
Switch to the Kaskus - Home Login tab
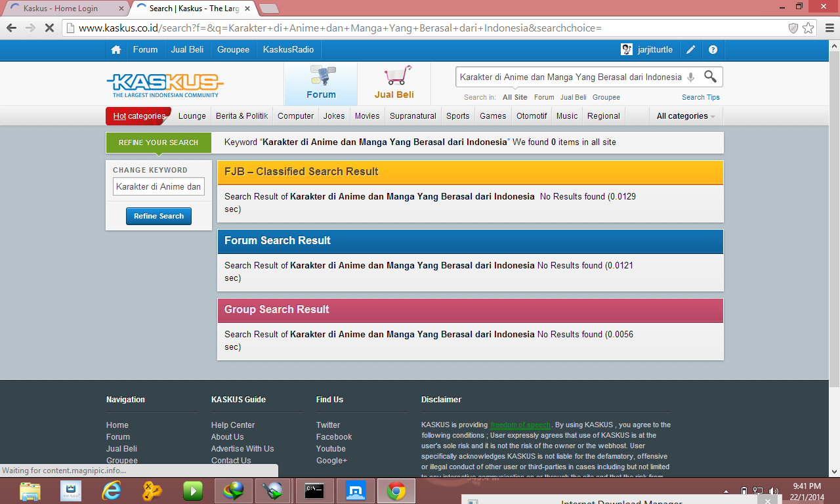(x=66, y=9)
